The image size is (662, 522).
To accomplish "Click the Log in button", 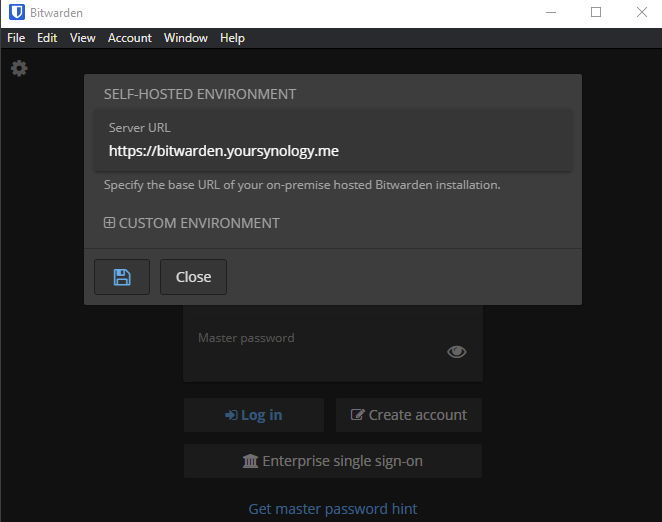I will [x=254, y=415].
